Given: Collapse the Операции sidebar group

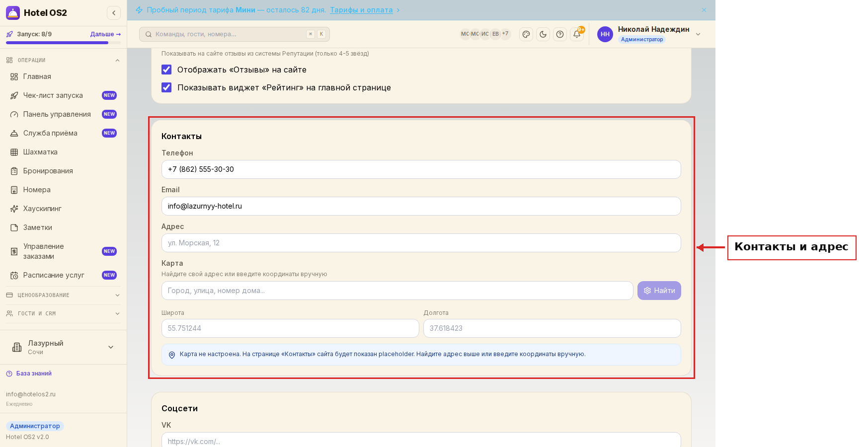Looking at the screenshot, I should (x=64, y=60).
